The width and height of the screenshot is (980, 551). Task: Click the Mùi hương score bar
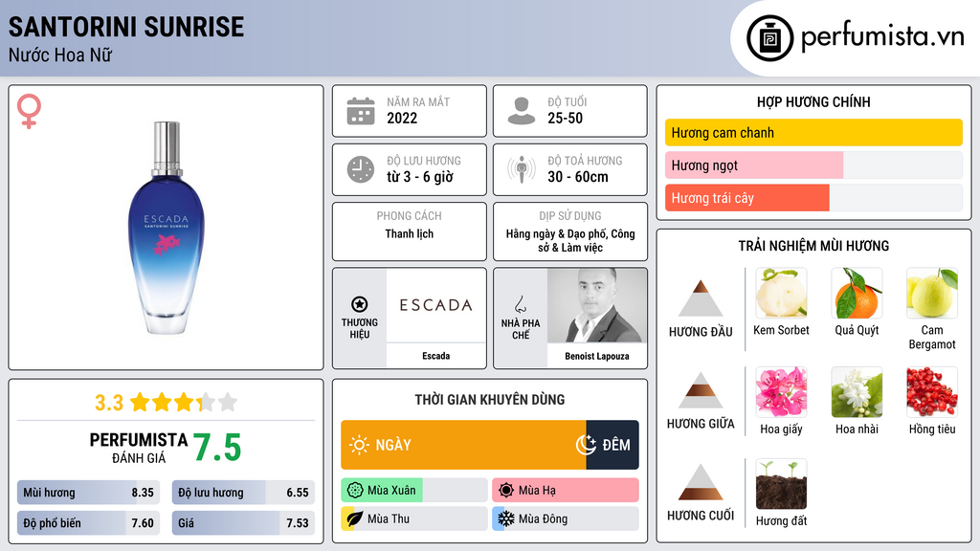tap(88, 493)
